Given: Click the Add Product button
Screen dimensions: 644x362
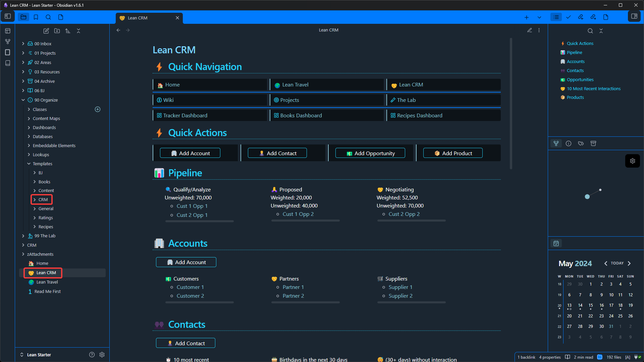Looking at the screenshot, I should pos(453,153).
